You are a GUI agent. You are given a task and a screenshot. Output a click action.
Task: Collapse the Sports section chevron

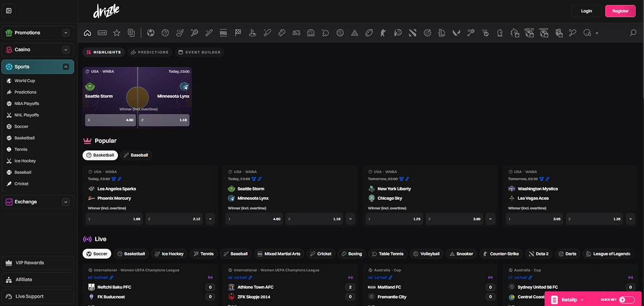[x=66, y=67]
